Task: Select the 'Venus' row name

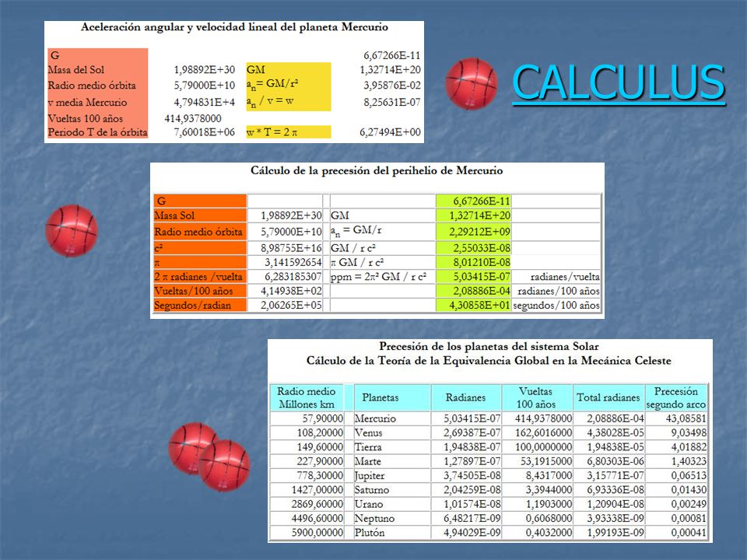Action: tap(368, 432)
